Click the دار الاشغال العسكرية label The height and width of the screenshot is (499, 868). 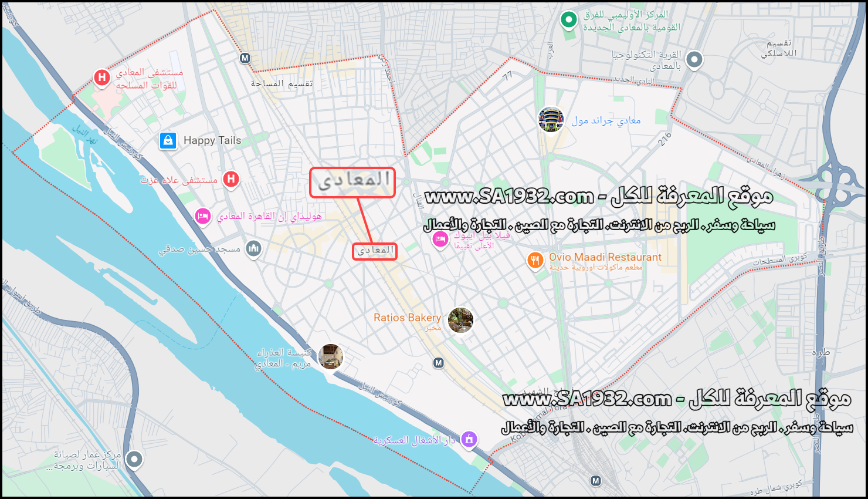coord(414,440)
